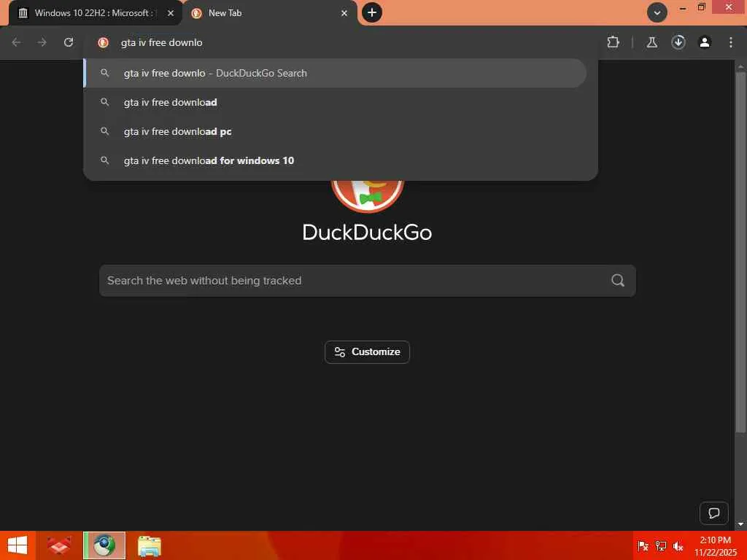Viewport: 747px width, 560px height.
Task: Open the three-dot browser menu
Action: click(731, 42)
